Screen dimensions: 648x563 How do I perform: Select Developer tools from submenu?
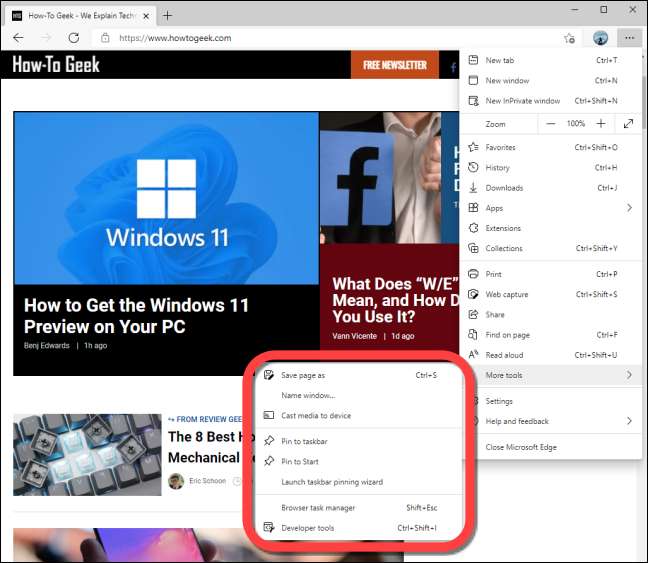click(x=308, y=528)
